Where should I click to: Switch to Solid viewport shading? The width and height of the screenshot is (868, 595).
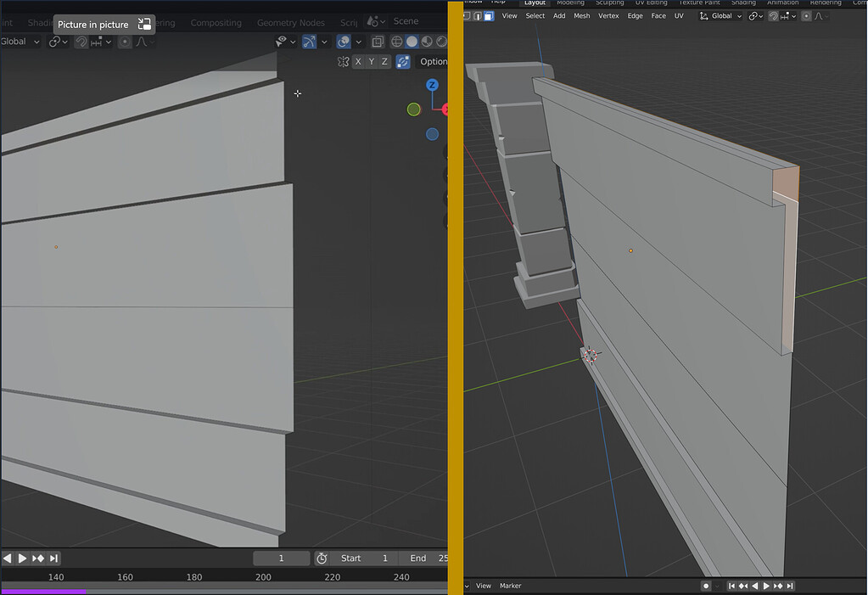(x=411, y=41)
